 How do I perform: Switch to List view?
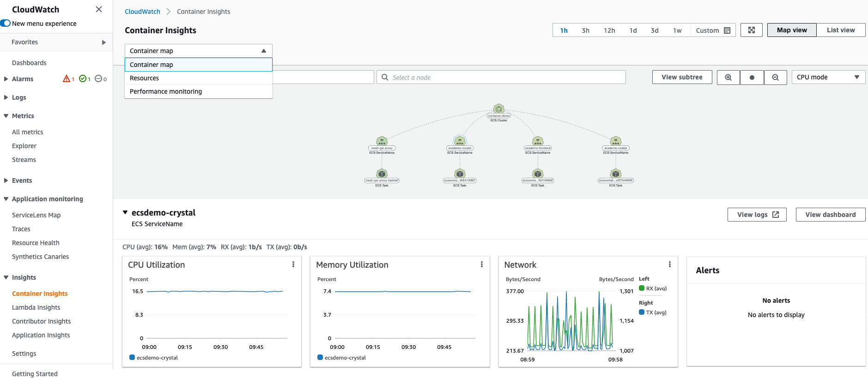[x=840, y=30]
